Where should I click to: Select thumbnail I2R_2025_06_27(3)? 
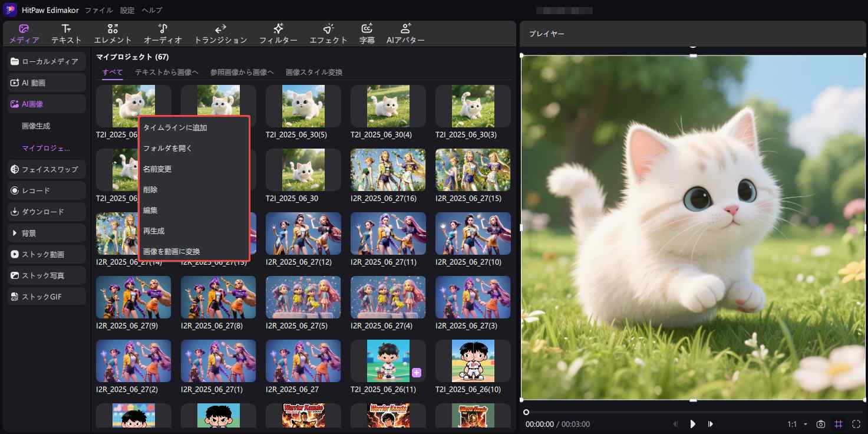coord(473,297)
